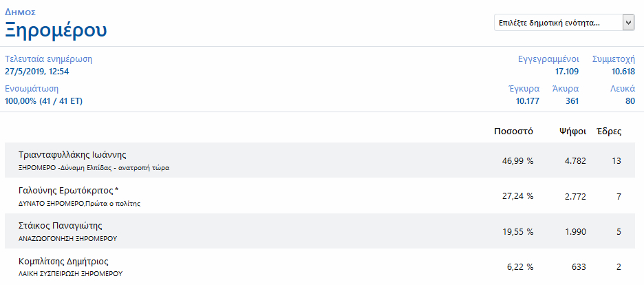Click the last update date 27/5/2019

(x=26, y=72)
